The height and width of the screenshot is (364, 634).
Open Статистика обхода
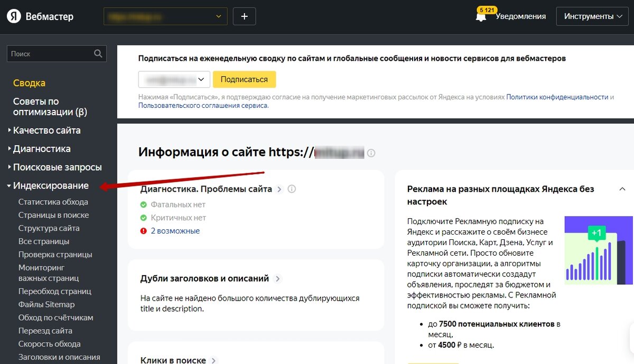[x=53, y=202]
